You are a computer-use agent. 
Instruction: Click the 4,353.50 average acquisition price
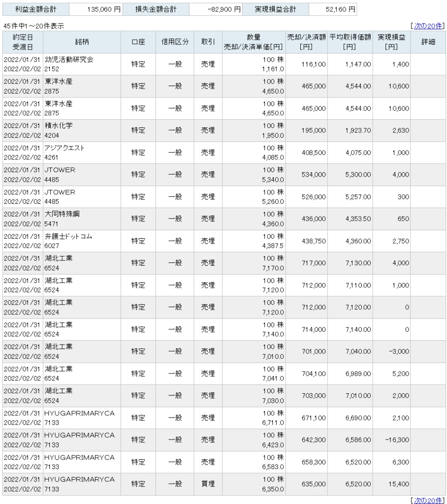tap(358, 219)
